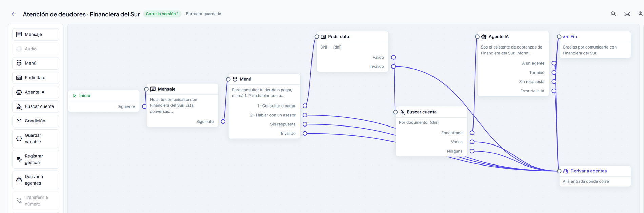644x213 pixels.
Task: Click the back arrow beside the flow title
Action: coord(14,14)
